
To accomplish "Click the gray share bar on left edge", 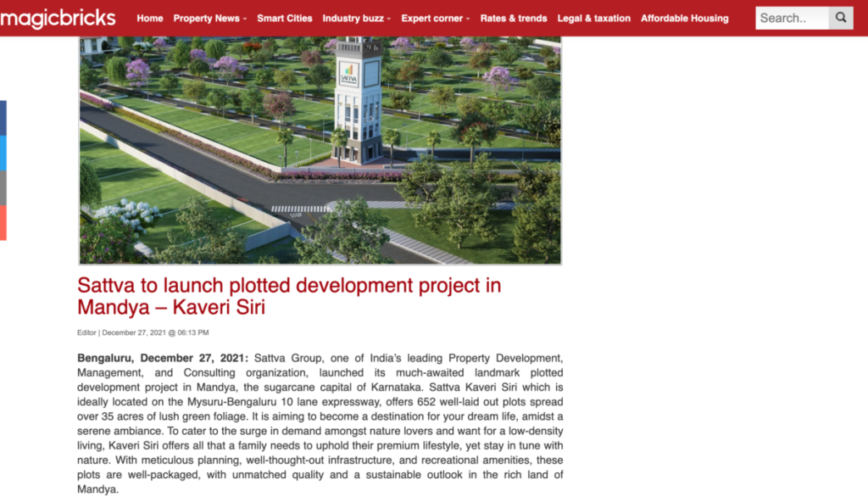I will click(3, 187).
